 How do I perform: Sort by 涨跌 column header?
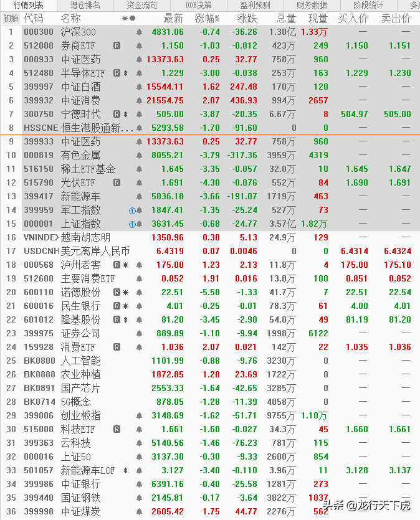247,18
